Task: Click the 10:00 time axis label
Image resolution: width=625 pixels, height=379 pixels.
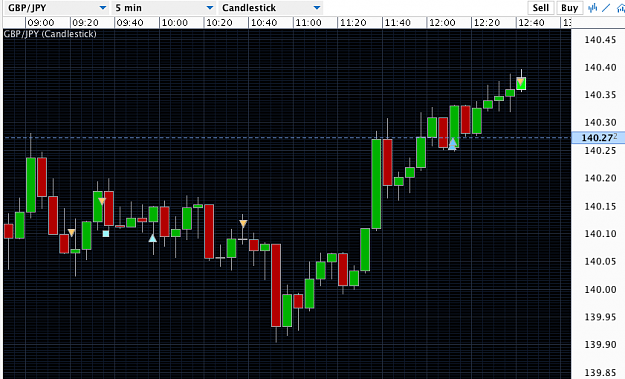Action: point(175,23)
